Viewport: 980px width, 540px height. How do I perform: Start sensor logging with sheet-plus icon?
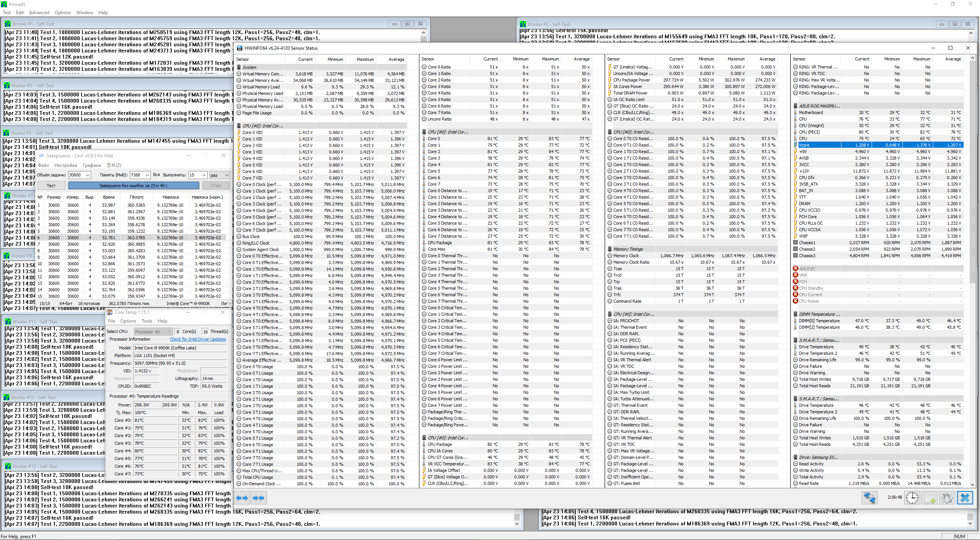(930, 498)
